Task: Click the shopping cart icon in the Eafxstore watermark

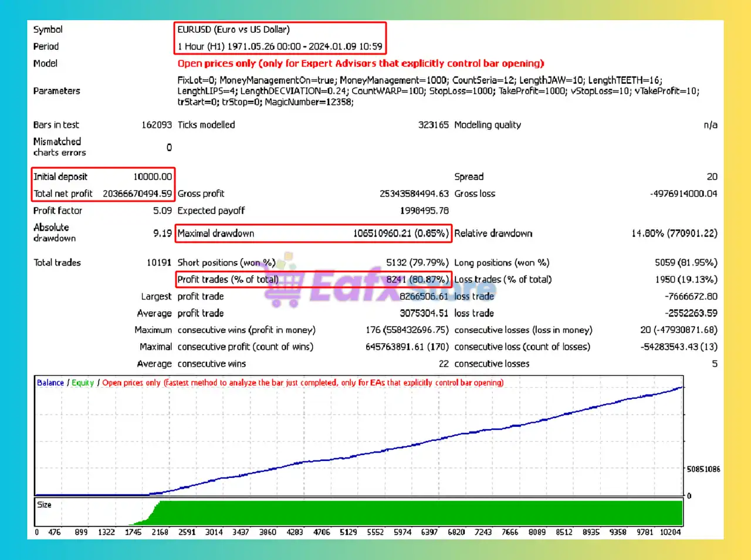Action: coord(283,287)
